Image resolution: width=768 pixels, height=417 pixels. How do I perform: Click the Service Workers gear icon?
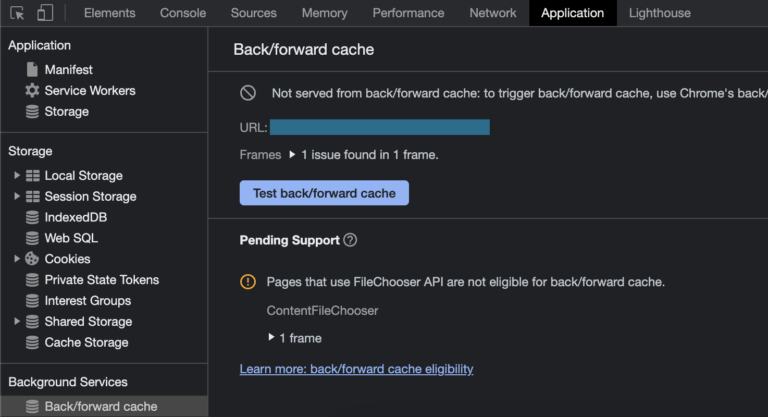pos(32,91)
